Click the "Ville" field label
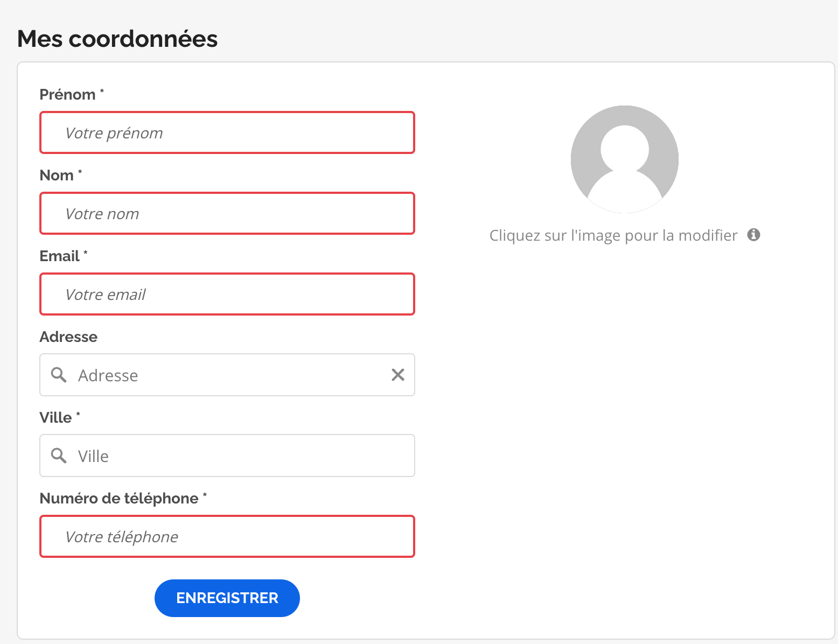The height and width of the screenshot is (644, 838). pyautogui.click(x=55, y=418)
